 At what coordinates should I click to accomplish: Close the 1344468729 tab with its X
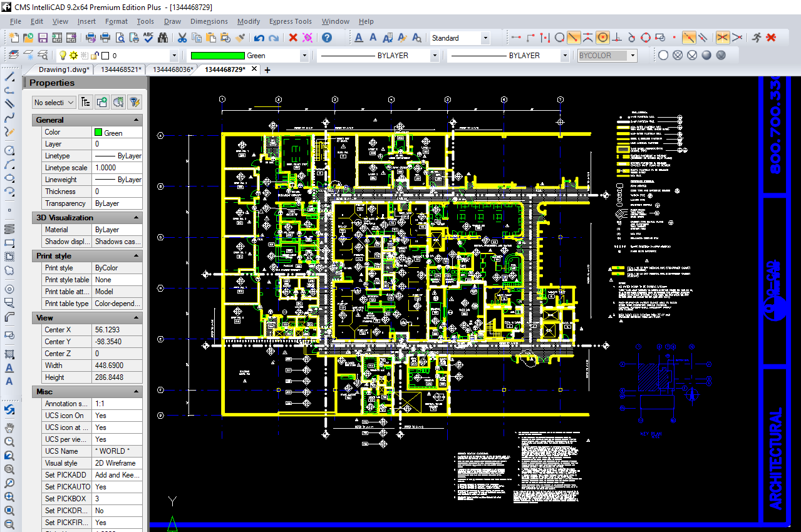(x=254, y=69)
